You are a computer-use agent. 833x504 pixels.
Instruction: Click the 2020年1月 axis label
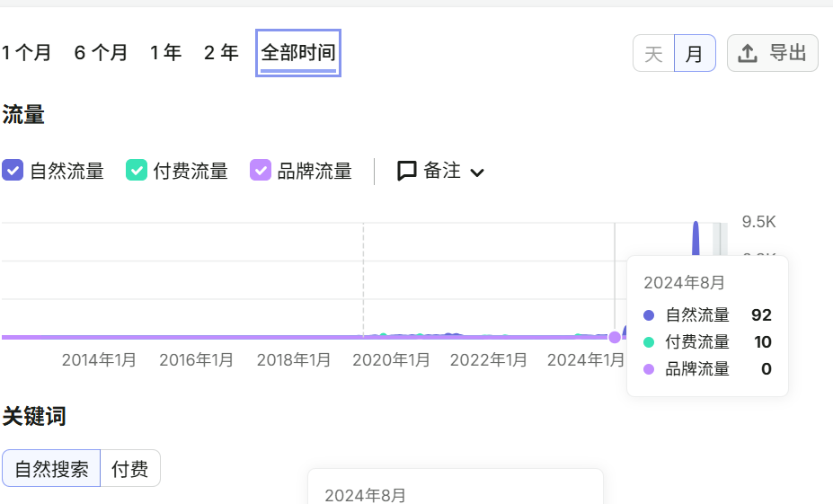pos(391,360)
